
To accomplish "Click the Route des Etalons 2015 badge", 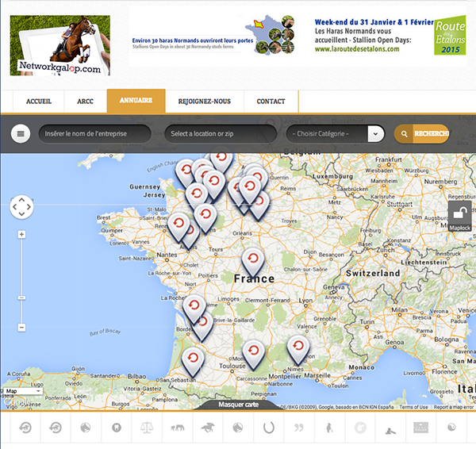I will pyautogui.click(x=450, y=35).
